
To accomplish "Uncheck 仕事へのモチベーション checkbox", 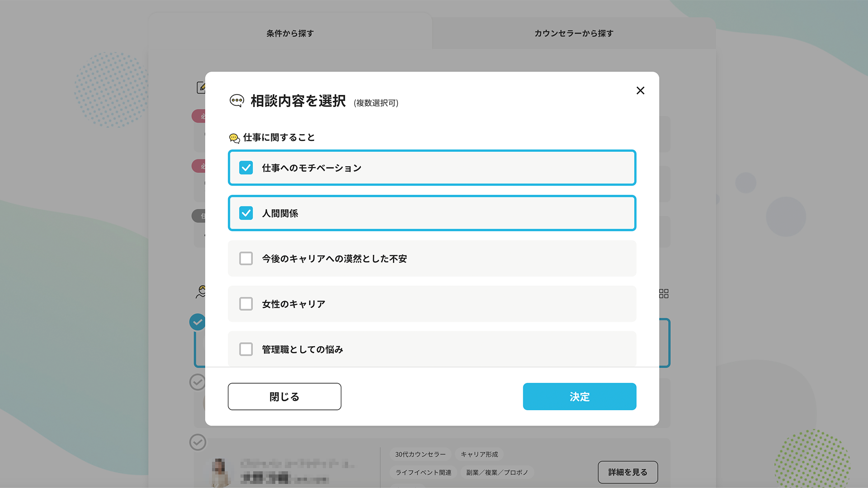I will click(x=246, y=168).
